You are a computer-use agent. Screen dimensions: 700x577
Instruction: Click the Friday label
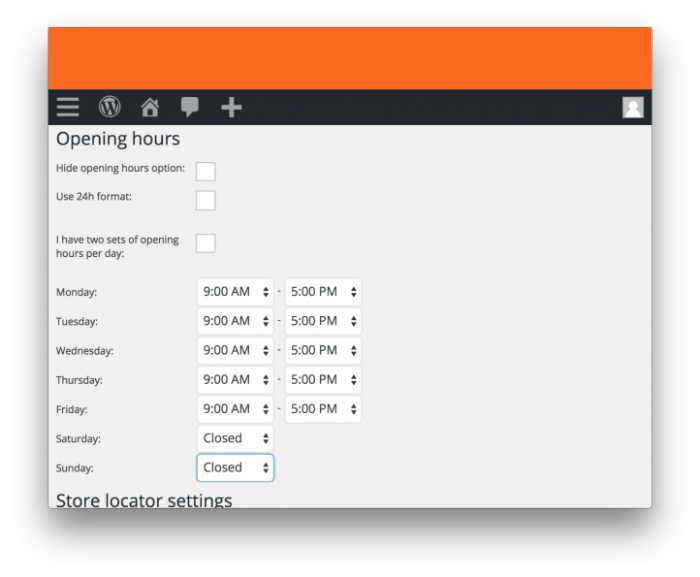[x=71, y=410]
